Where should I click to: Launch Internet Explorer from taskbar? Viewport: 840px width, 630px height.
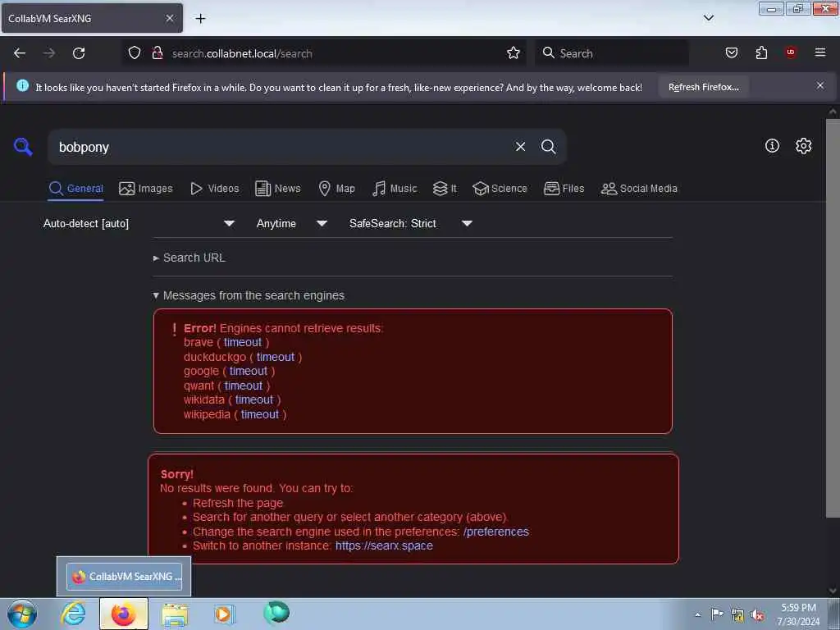pos(73,614)
